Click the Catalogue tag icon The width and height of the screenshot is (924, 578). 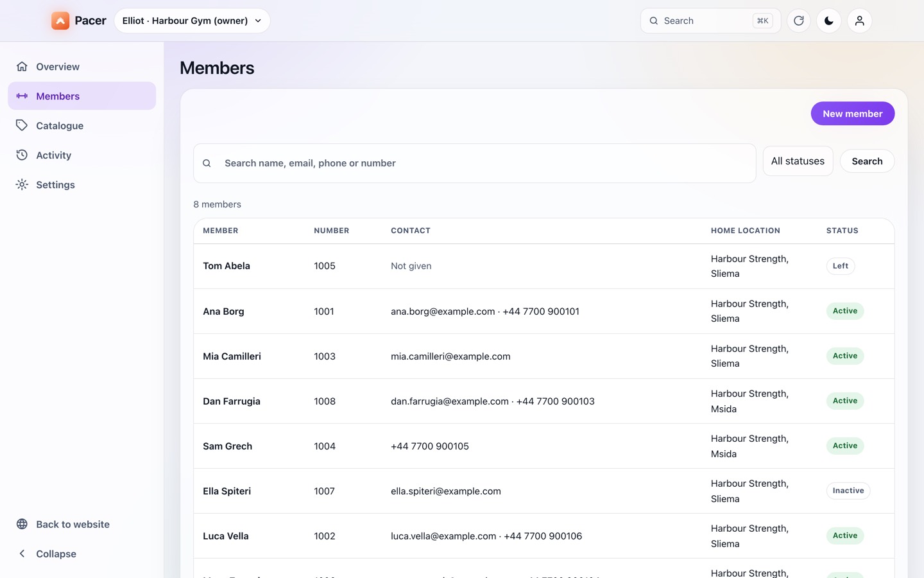pos(22,125)
